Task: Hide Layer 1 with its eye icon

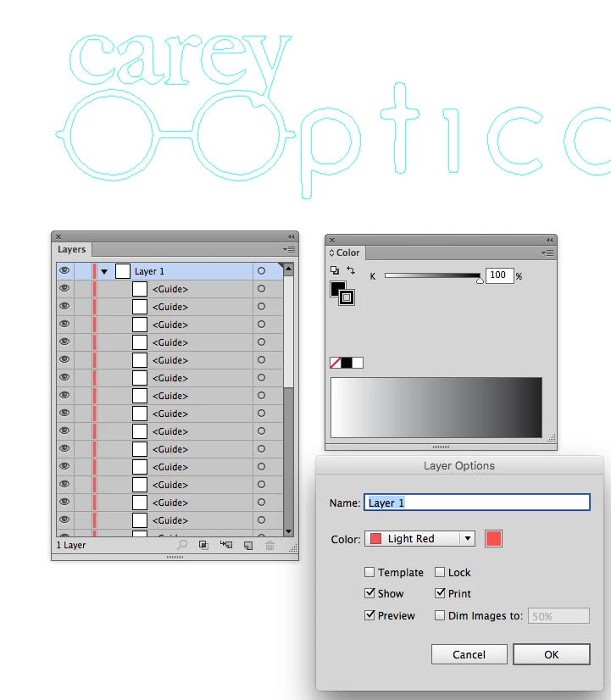Action: (x=64, y=270)
